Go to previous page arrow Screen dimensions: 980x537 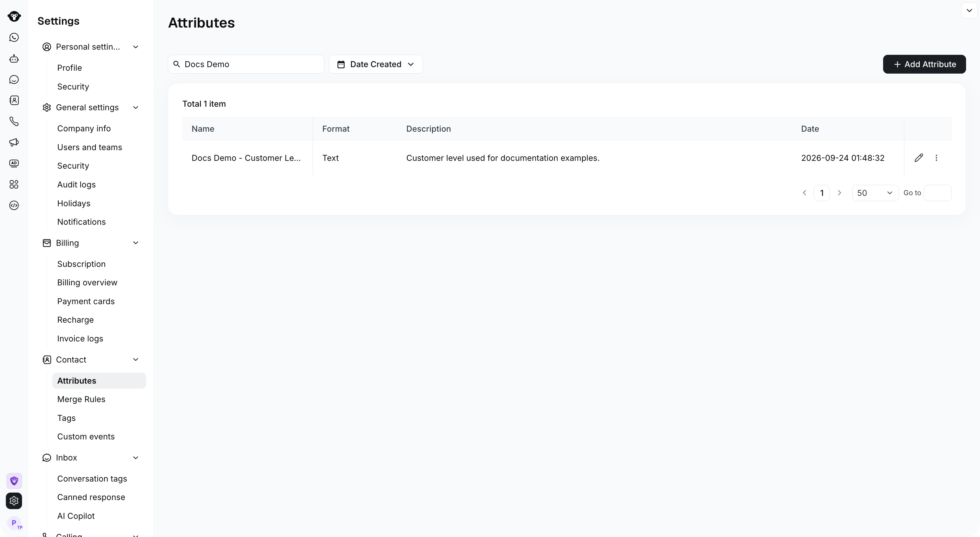[x=804, y=193]
